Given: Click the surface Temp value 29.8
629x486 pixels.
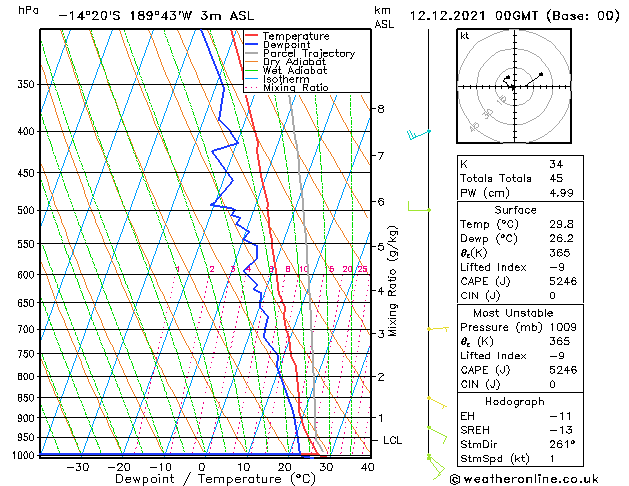Looking at the screenshot, I should 561,224.
